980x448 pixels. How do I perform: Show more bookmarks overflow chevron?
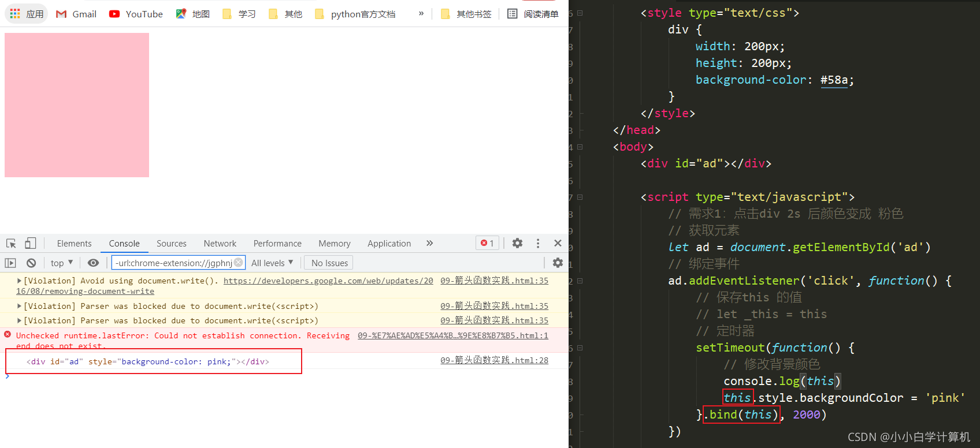point(421,13)
